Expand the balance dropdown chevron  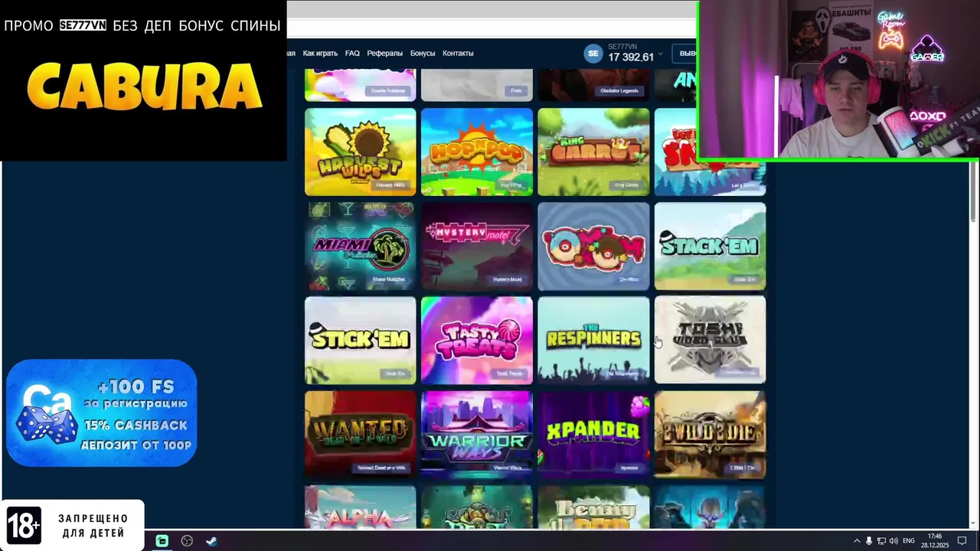pos(660,55)
